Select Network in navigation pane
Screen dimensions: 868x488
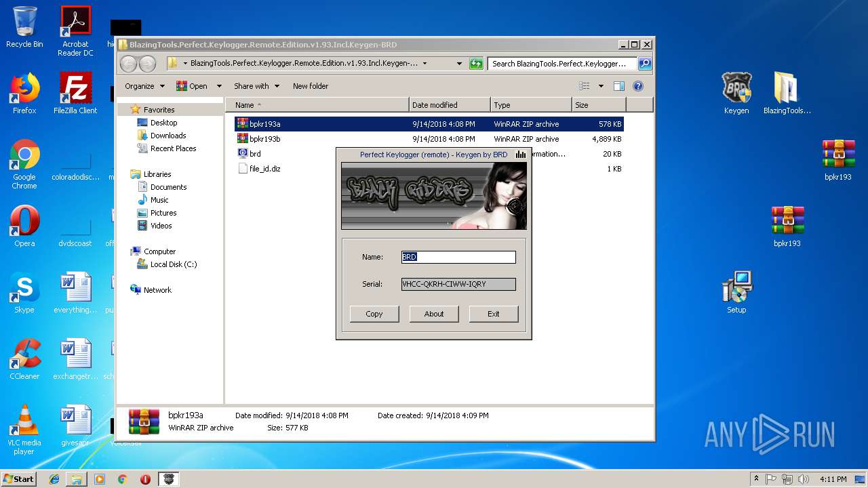157,290
